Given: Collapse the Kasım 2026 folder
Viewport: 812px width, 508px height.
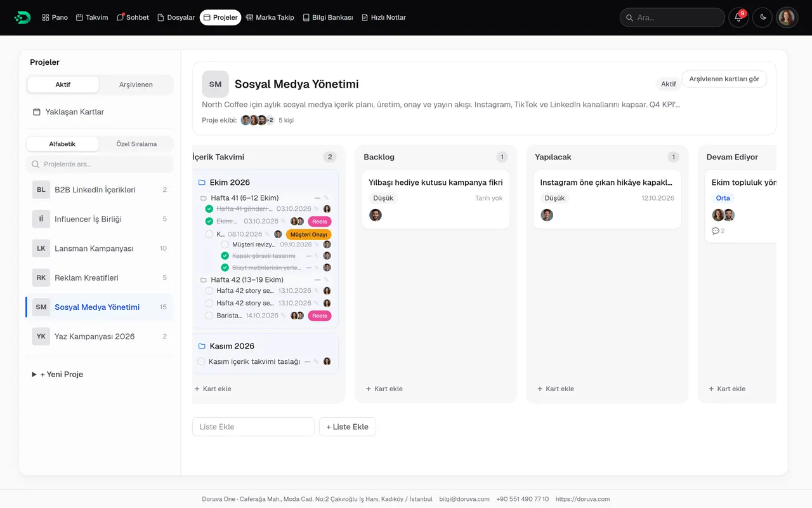Looking at the screenshot, I should point(202,346).
